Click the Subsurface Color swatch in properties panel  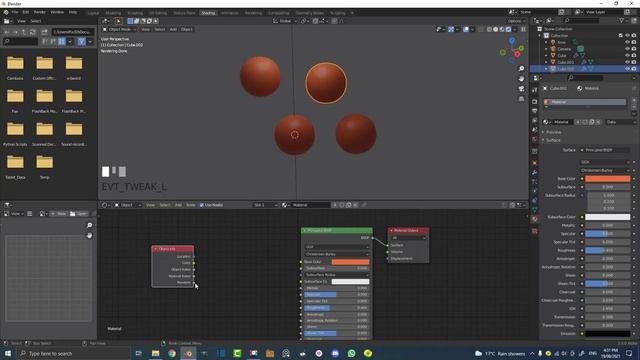[x=607, y=217]
